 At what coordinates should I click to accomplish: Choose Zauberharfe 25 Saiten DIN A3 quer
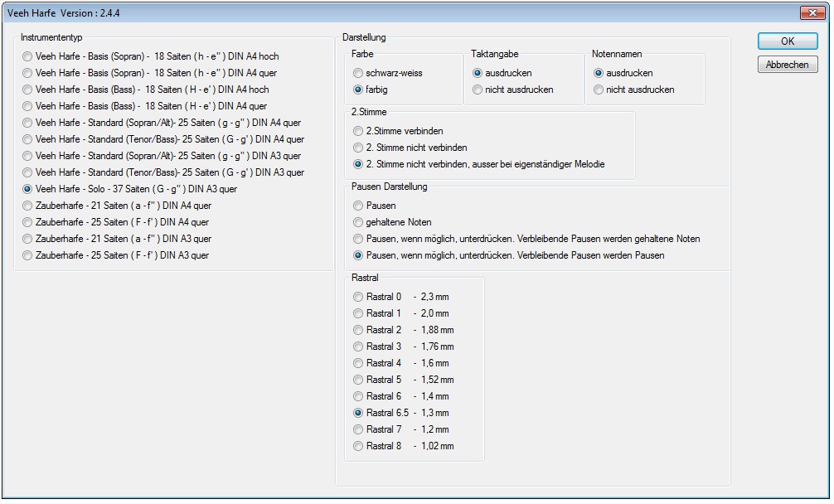tap(28, 255)
